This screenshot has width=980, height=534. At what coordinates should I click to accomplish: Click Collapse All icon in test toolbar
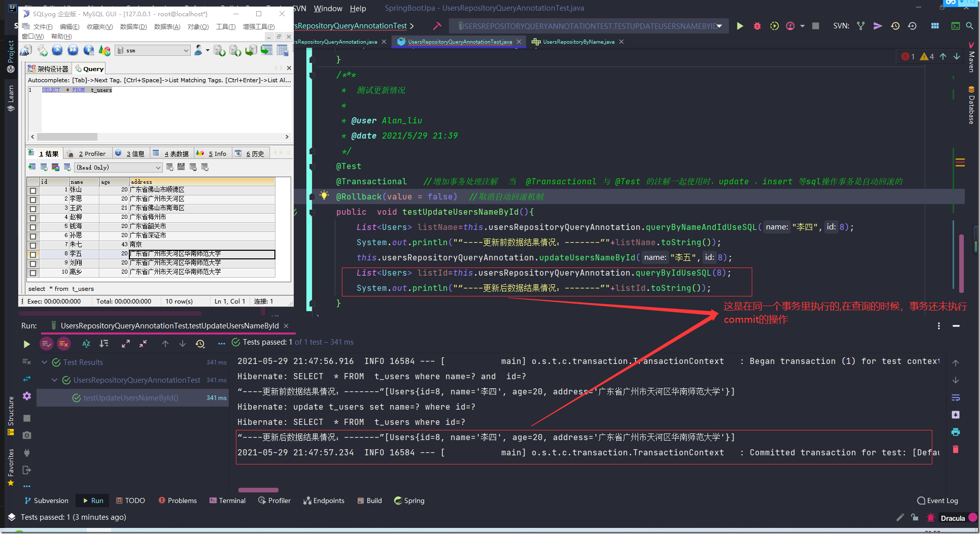pos(143,344)
